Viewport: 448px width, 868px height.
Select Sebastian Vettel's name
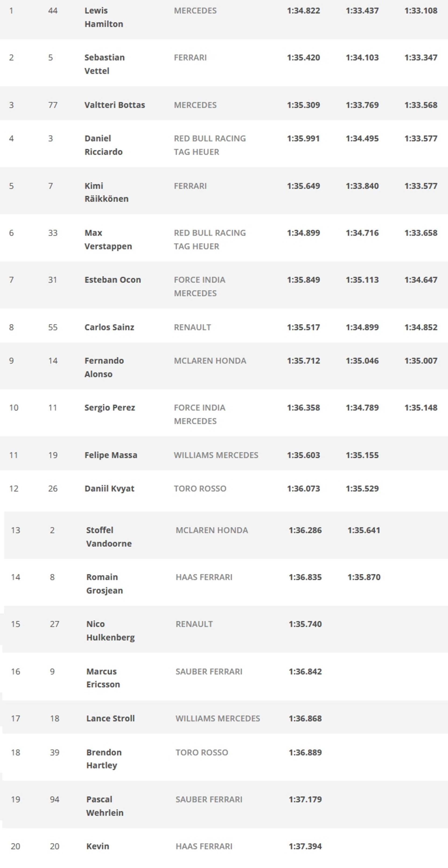coord(104,64)
